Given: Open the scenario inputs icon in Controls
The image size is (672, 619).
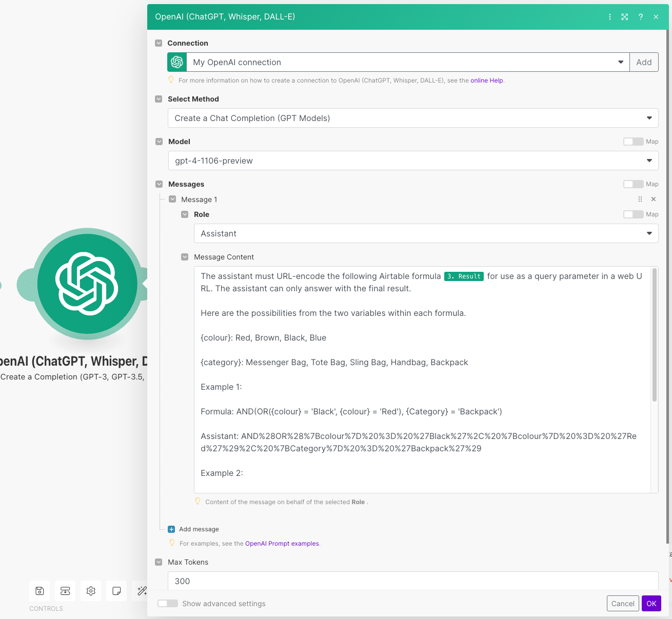Looking at the screenshot, I should tap(65, 591).
